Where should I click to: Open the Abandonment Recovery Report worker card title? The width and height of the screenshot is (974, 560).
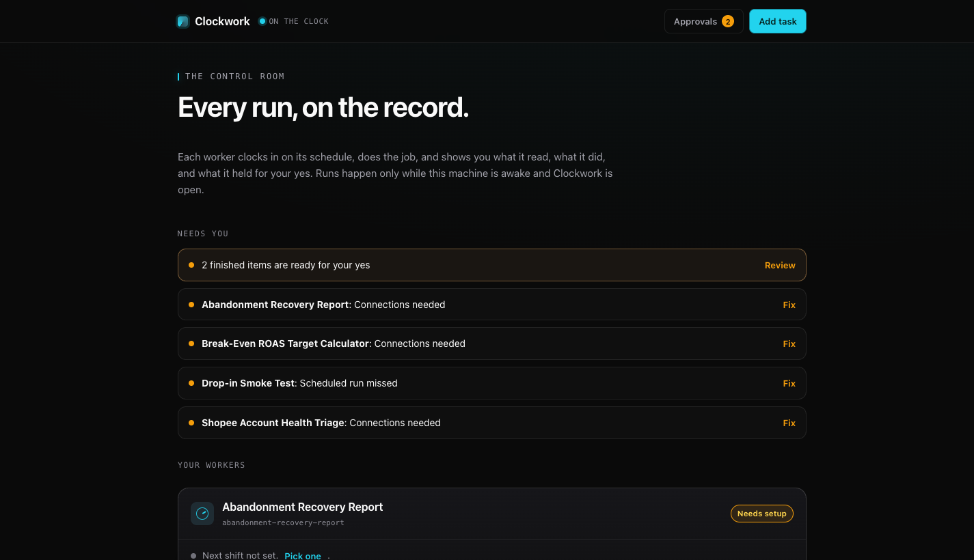tap(302, 507)
